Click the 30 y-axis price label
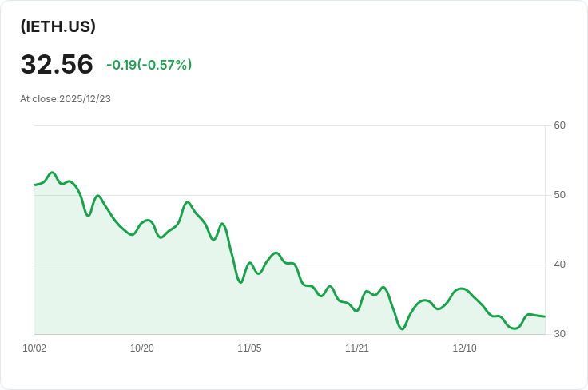Image resolution: width=588 pixels, height=390 pixels. (x=559, y=334)
